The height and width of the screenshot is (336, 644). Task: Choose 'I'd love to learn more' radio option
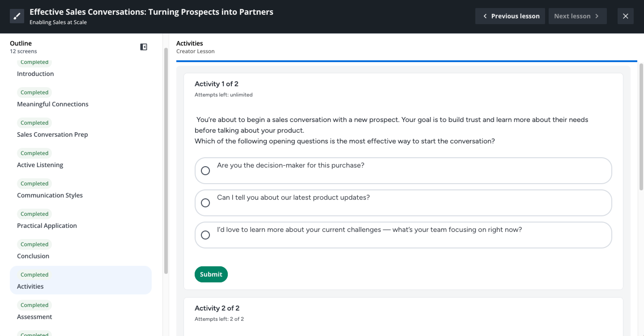pyautogui.click(x=205, y=235)
